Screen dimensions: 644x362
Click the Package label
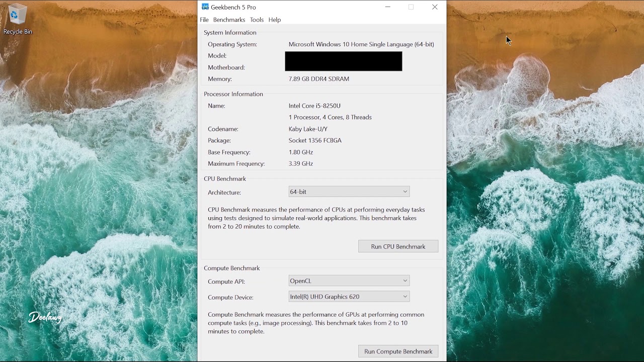219,140
